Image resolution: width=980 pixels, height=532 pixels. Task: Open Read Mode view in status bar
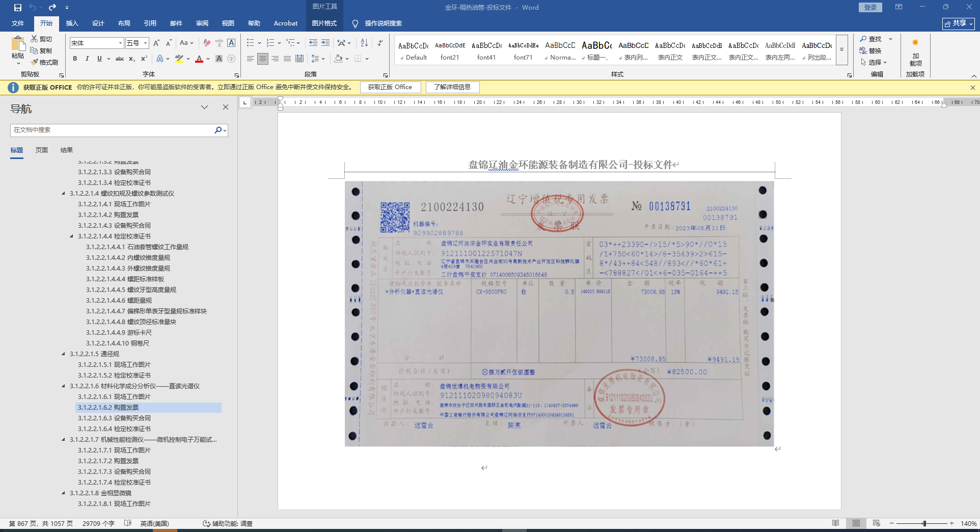coord(836,523)
